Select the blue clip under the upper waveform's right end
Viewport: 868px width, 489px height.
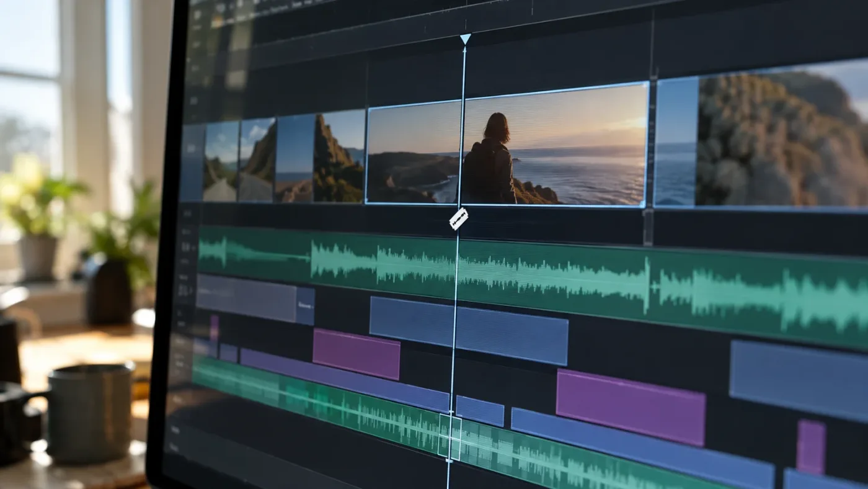[799, 380]
